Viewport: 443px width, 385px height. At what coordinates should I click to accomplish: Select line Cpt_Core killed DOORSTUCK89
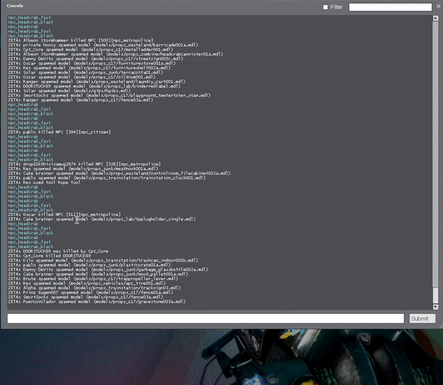[49, 256]
